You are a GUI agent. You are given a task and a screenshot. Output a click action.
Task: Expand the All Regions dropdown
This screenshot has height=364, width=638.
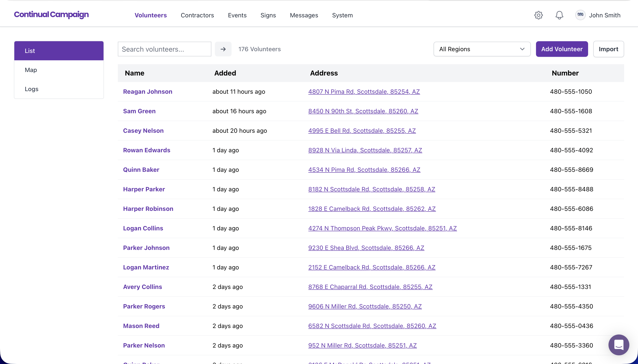[482, 49]
